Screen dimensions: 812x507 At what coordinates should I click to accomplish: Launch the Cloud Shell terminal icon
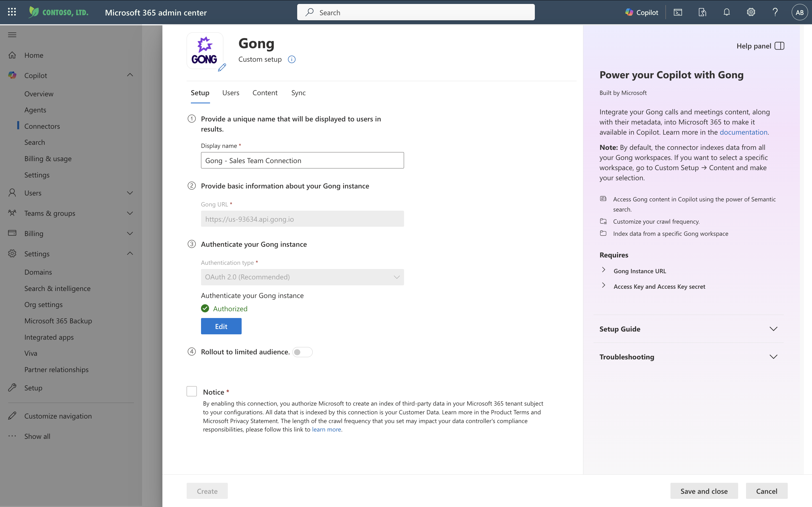(x=678, y=12)
